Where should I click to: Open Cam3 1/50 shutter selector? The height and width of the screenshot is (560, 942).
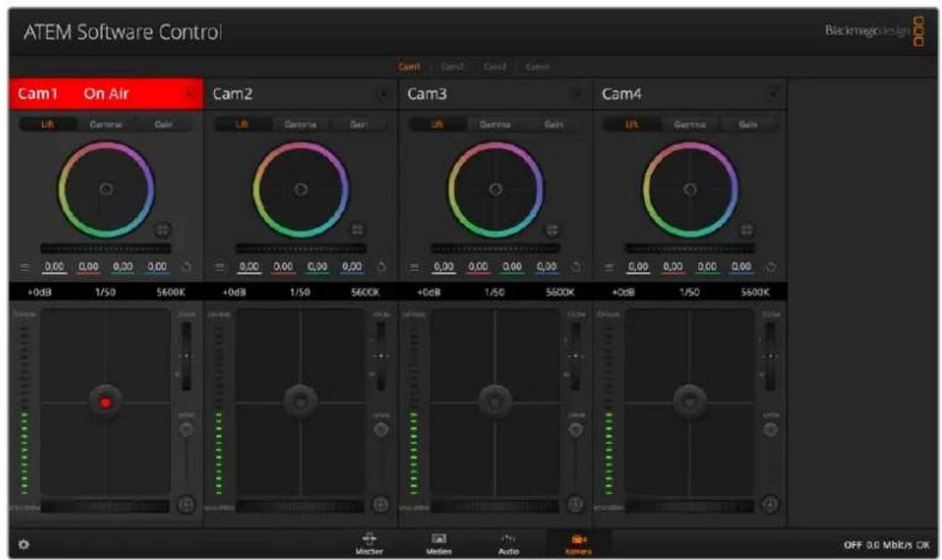[495, 292]
